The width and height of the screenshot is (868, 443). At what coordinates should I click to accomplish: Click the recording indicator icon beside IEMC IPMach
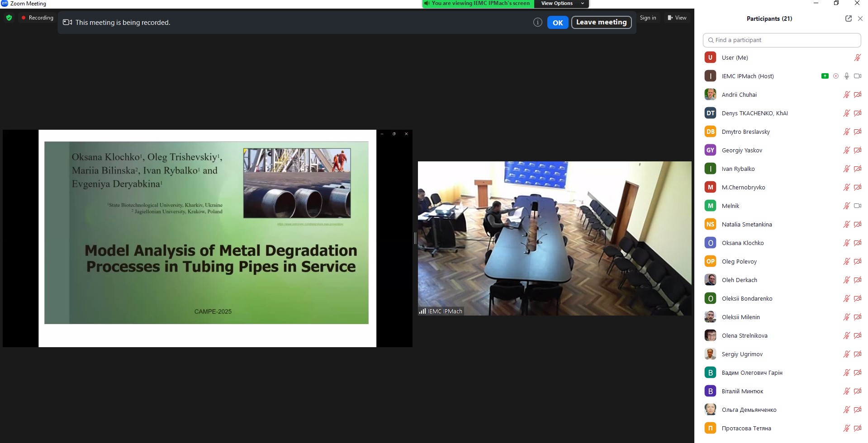pyautogui.click(x=836, y=76)
